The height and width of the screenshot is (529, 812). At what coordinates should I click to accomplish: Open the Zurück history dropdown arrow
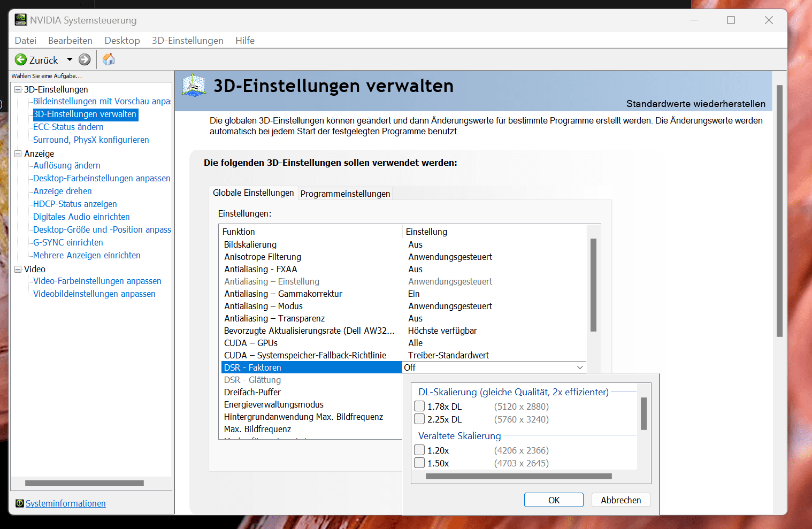click(70, 60)
